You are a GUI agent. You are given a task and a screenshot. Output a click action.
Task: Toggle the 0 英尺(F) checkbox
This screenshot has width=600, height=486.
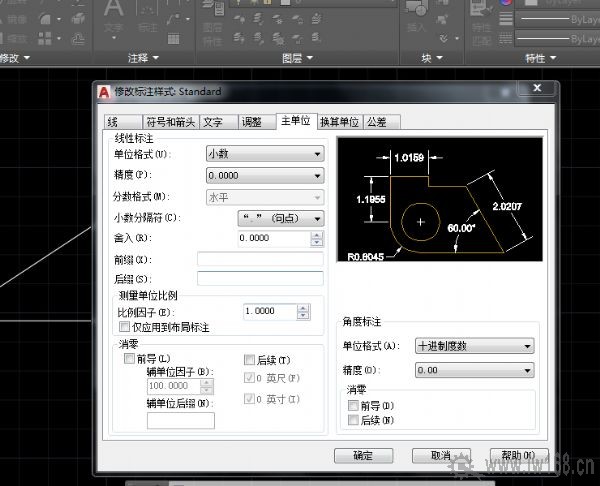coord(249,378)
